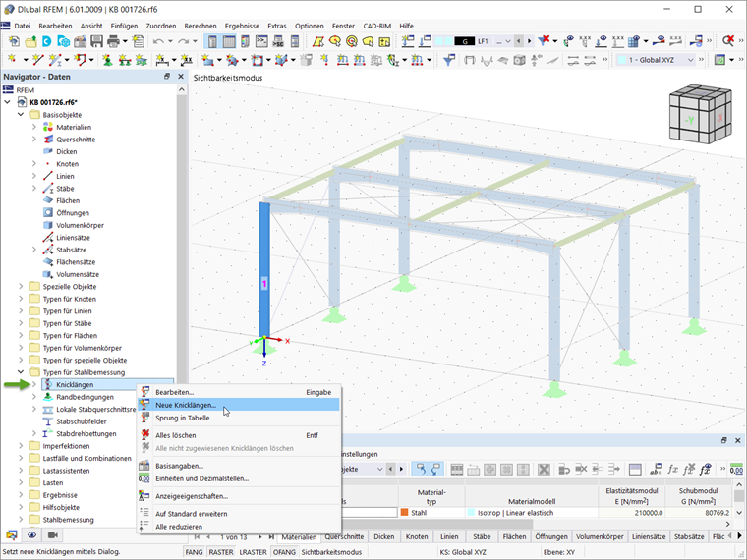Image resolution: width=747 pixels, height=560 pixels.
Task: Click the fx formula icon in table toolbar
Action: (x=672, y=469)
